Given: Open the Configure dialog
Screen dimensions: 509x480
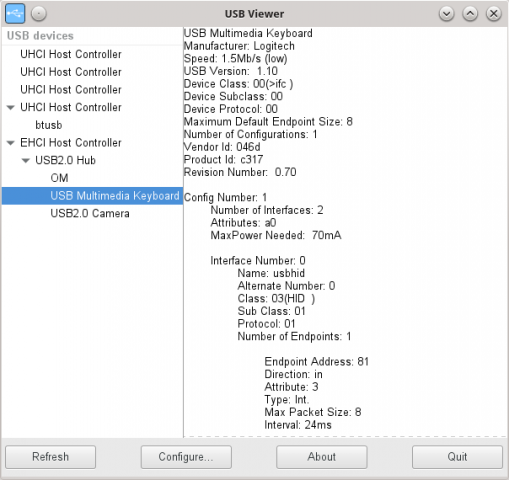Looking at the screenshot, I should tap(186, 457).
